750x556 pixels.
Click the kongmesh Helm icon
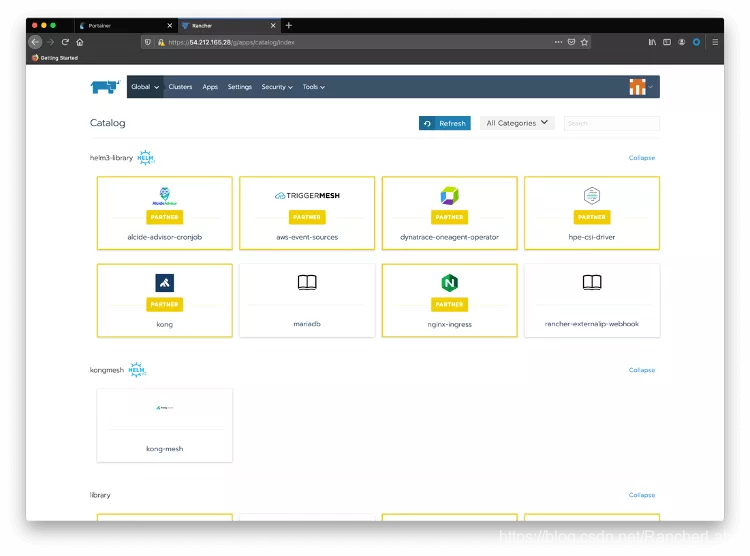(x=137, y=369)
